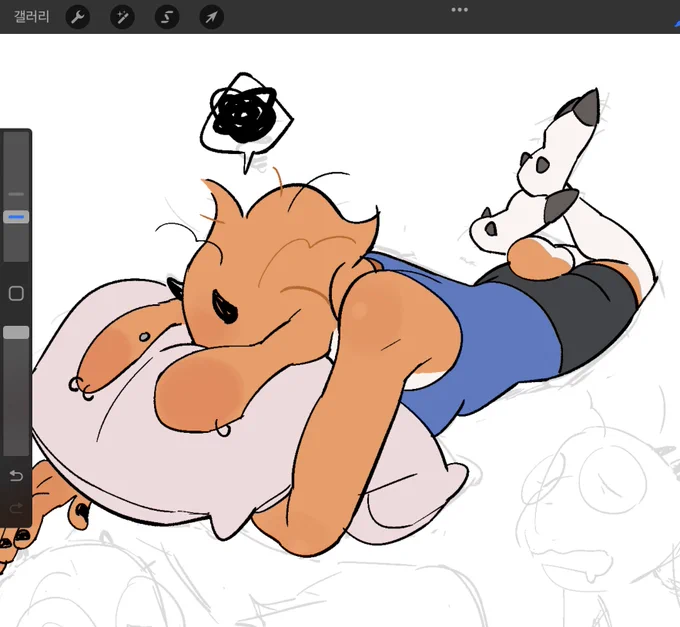Undo the last stroke
The image size is (680, 627).
16,476
